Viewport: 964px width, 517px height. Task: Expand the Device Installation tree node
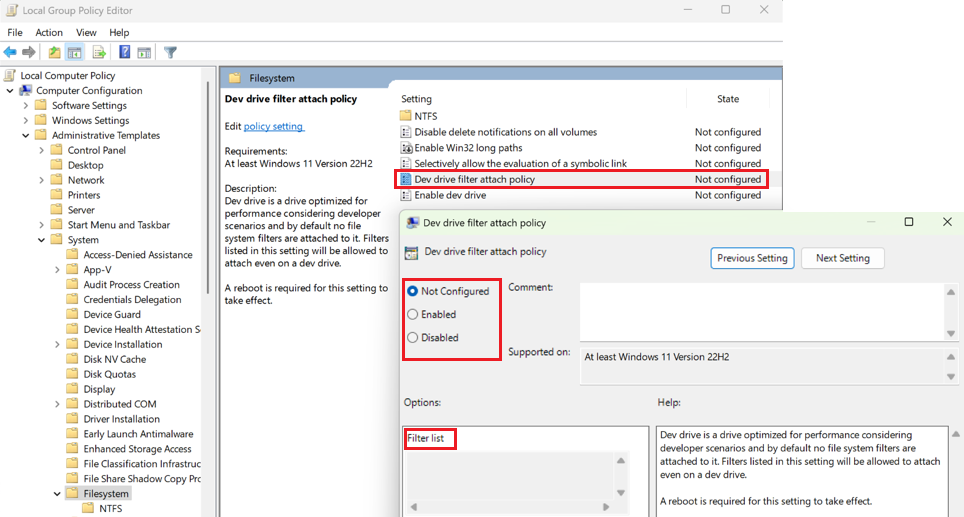point(57,344)
